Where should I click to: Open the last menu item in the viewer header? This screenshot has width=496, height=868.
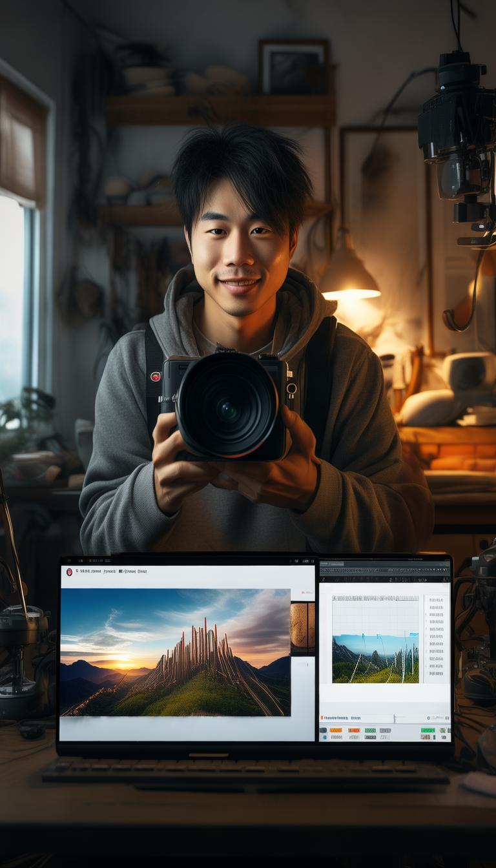coord(142,572)
